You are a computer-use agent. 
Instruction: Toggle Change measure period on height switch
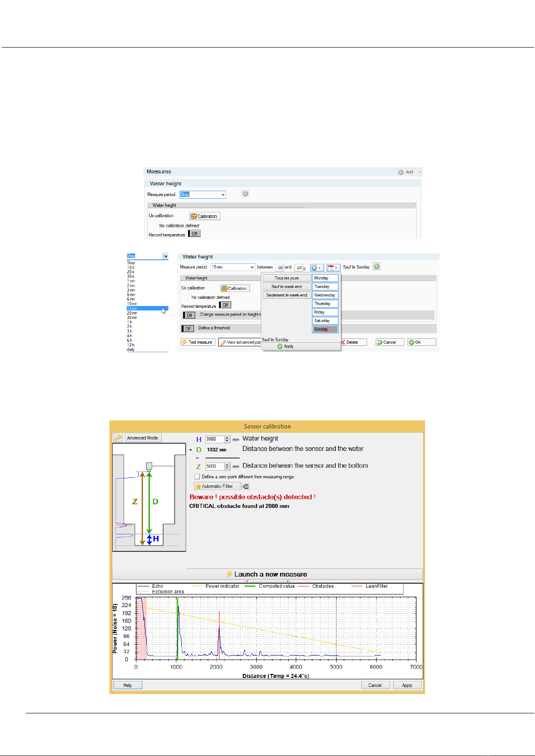pos(189,315)
